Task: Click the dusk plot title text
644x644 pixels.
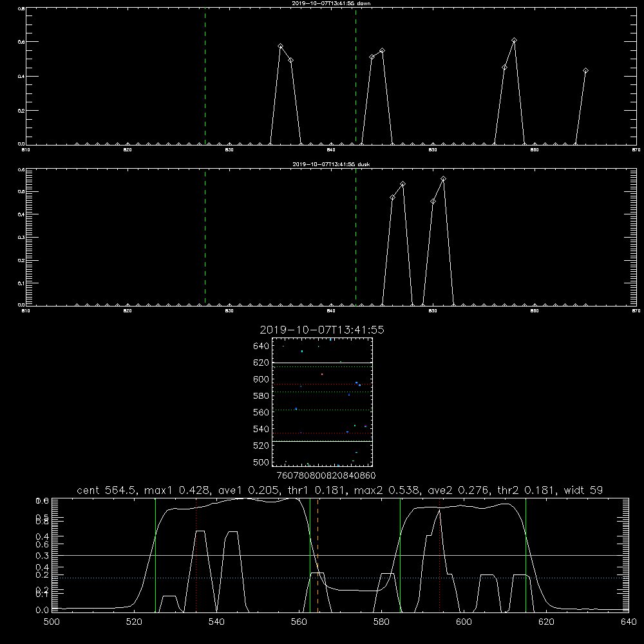Action: pos(331,164)
